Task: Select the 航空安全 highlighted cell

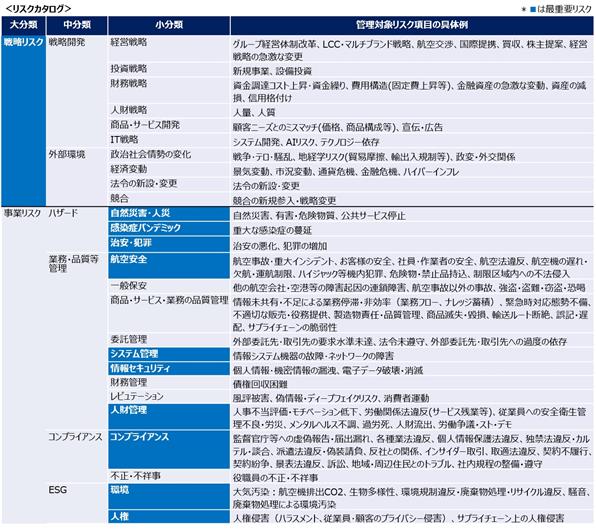Action: point(169,265)
